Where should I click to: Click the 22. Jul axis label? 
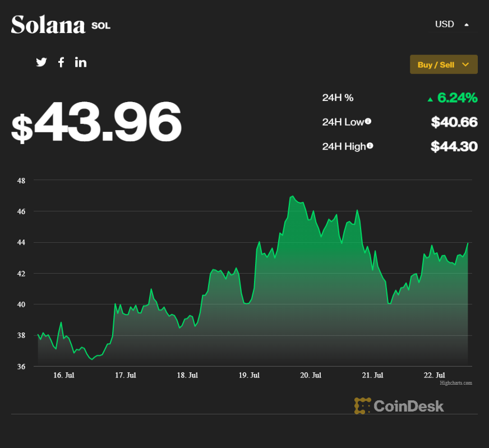click(x=434, y=375)
